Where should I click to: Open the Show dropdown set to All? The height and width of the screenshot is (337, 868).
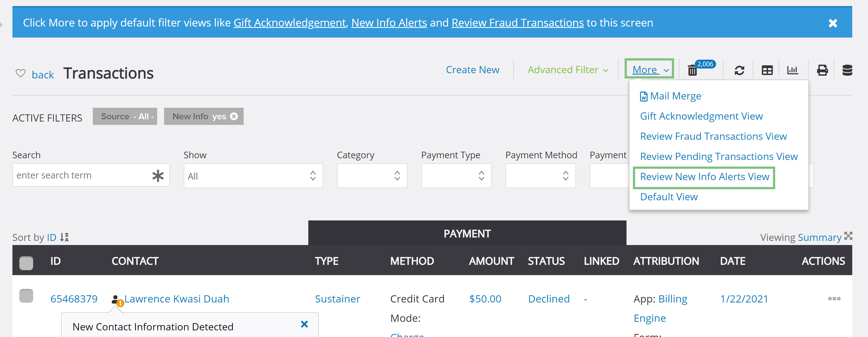point(253,176)
